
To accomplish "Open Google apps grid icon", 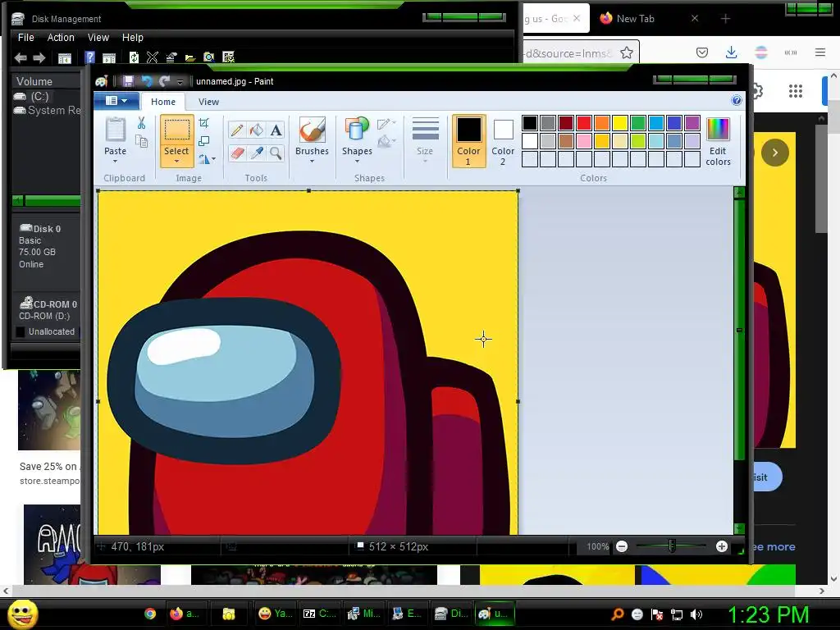I will (x=796, y=91).
